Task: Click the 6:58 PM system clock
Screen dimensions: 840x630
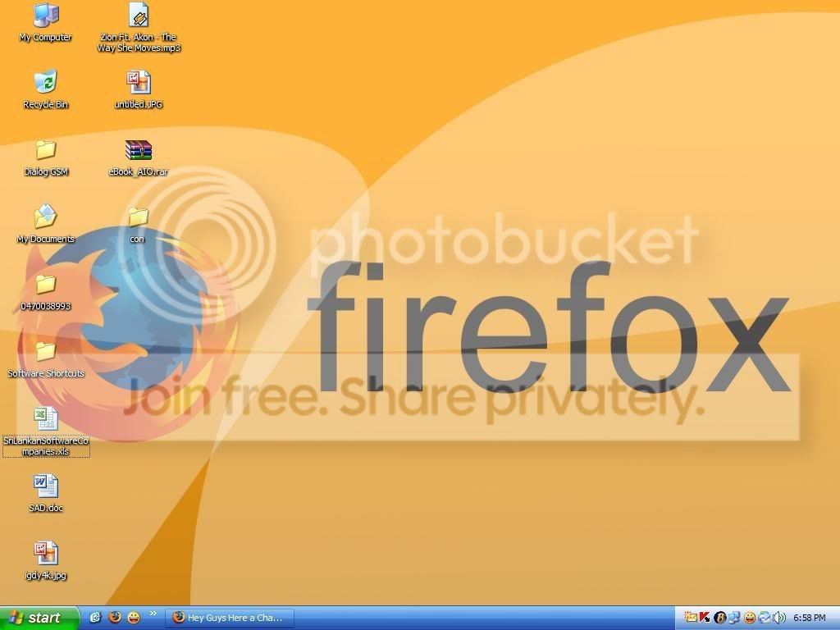Action: 810,618
